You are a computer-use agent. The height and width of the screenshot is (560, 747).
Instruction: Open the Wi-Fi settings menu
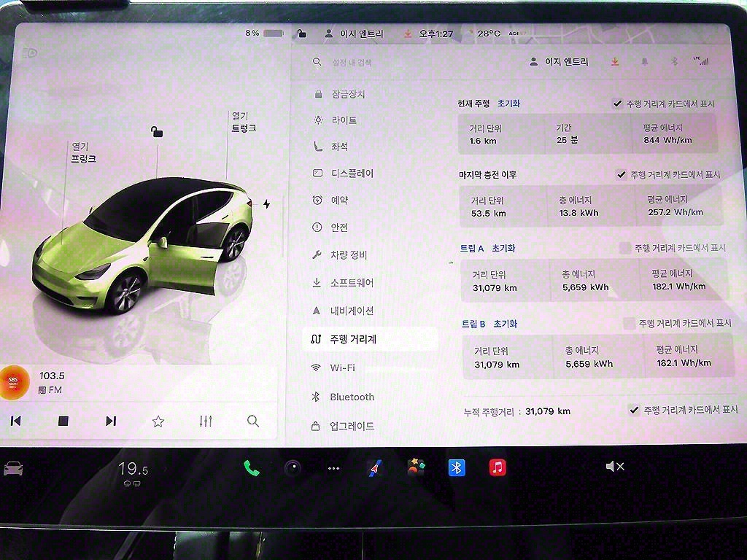click(342, 368)
